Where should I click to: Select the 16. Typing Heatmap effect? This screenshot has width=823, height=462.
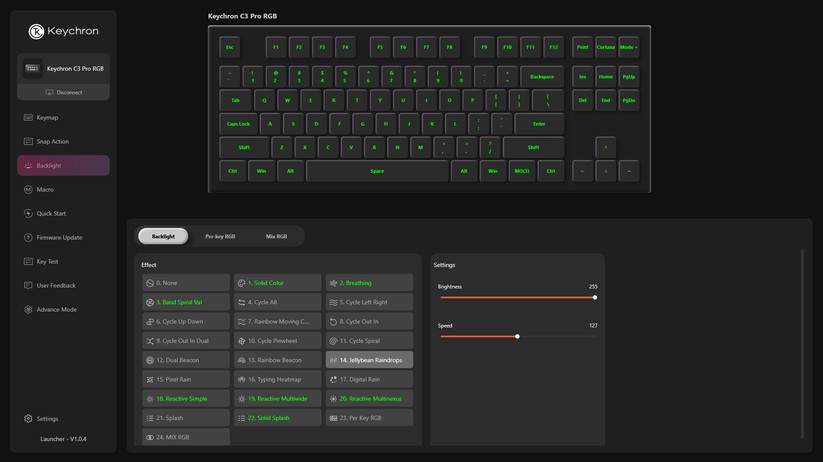(277, 380)
